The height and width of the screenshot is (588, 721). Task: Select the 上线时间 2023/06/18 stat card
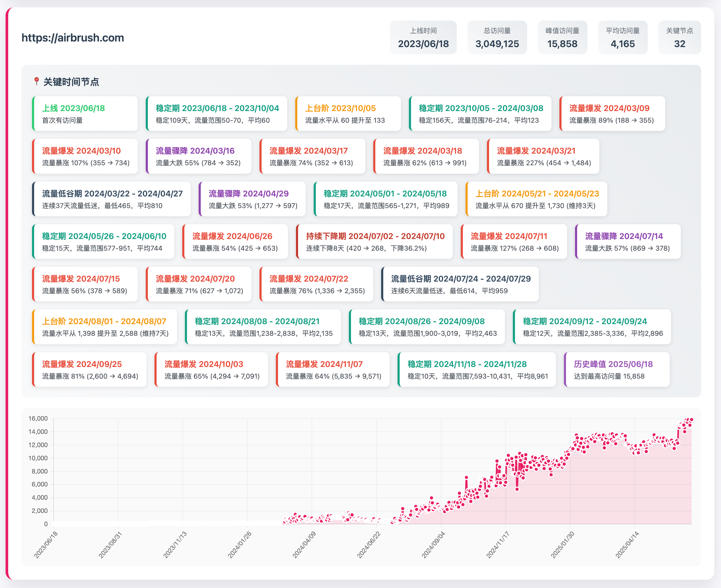pos(423,37)
